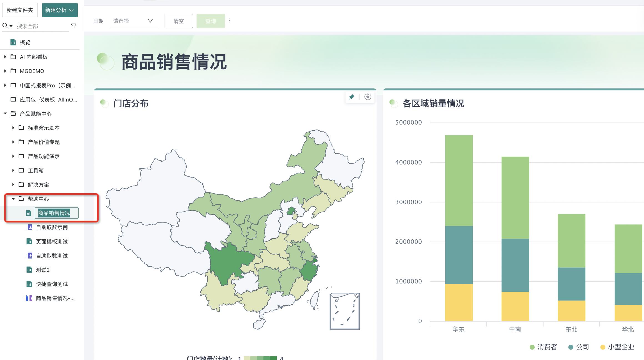
Task: Select the AI 内部看板 folder
Action: (34, 57)
